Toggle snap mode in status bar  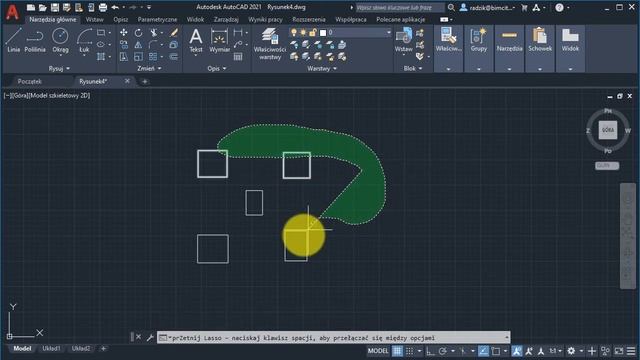pos(409,351)
